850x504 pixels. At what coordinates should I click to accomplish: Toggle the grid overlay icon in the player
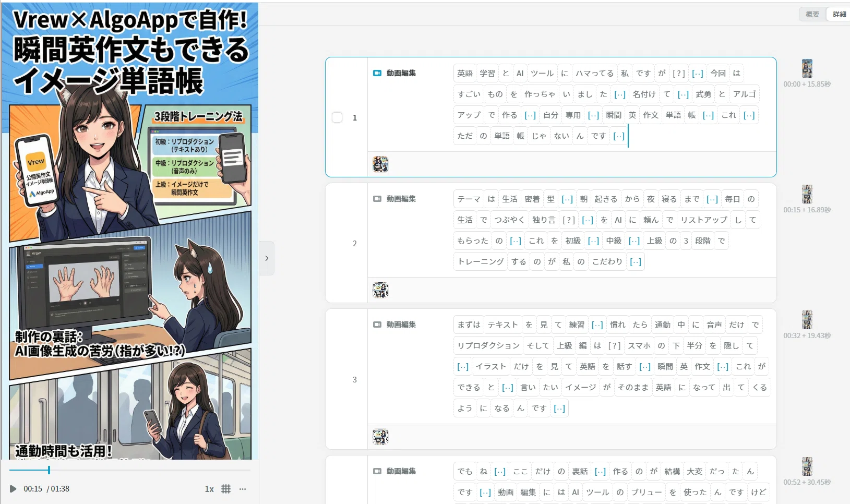tap(226, 489)
